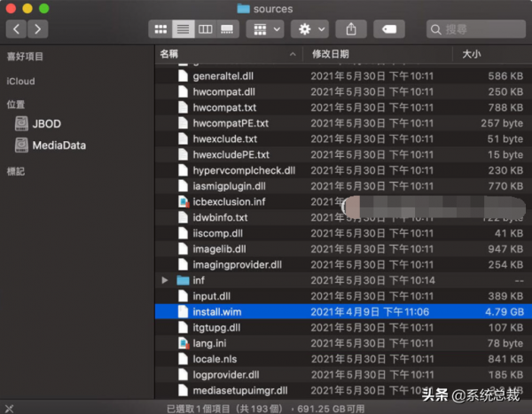Image resolution: width=532 pixels, height=414 pixels.
Task: Go forward with the right chevron button
Action: click(37, 29)
